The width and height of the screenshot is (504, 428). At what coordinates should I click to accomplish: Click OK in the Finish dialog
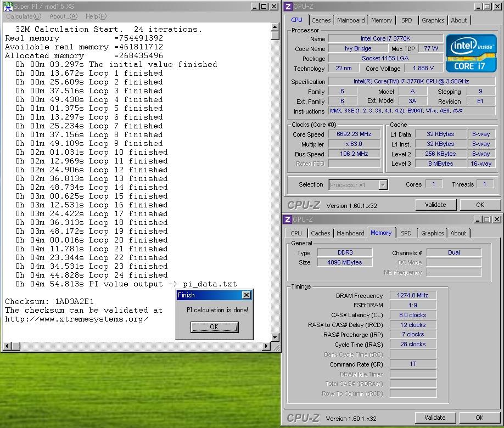point(214,327)
